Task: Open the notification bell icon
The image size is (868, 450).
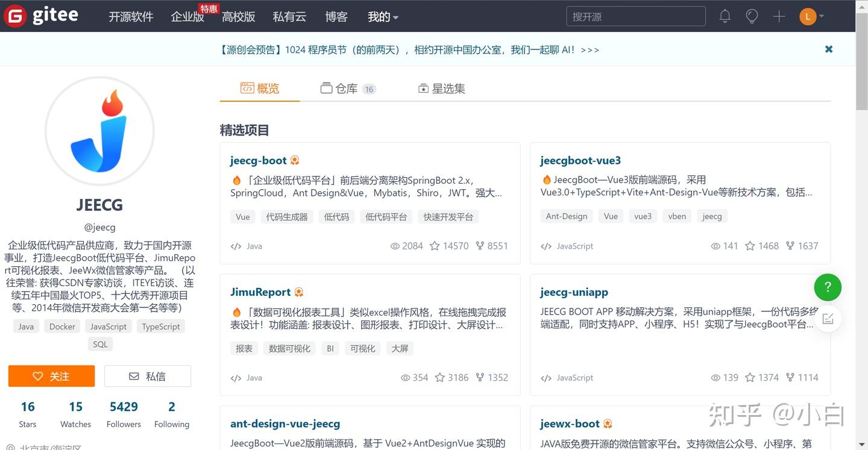Action: (x=725, y=16)
